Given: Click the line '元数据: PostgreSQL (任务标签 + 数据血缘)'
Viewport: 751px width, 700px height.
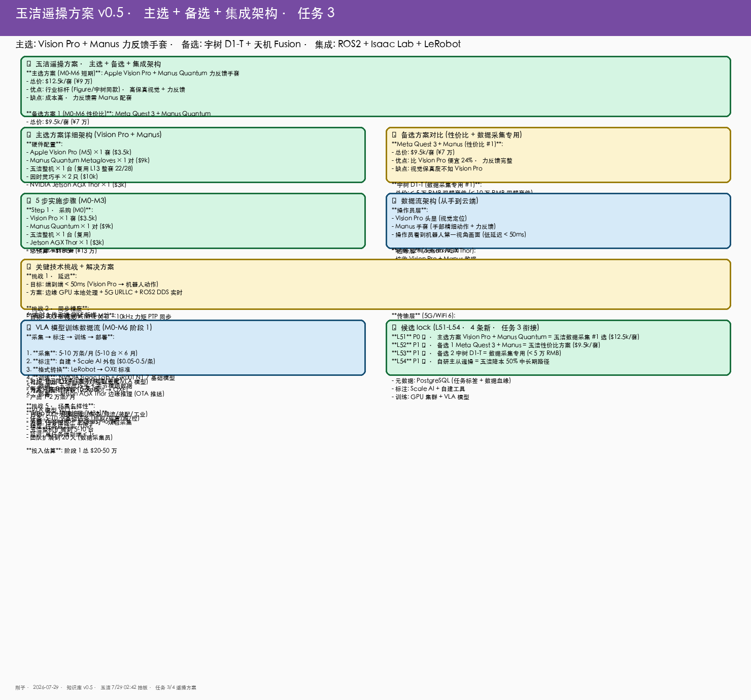Looking at the screenshot, I should click(x=451, y=380).
